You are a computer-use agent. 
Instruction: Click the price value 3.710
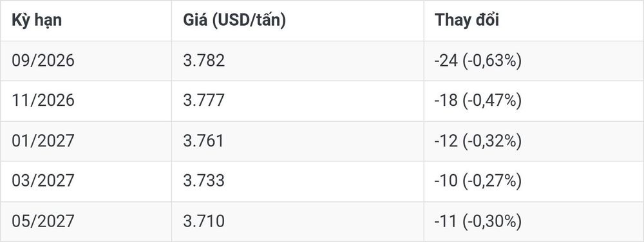point(204,221)
